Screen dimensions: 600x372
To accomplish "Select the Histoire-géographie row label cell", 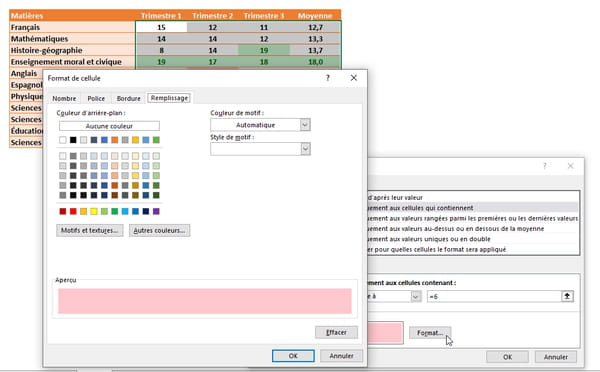I will (x=72, y=50).
